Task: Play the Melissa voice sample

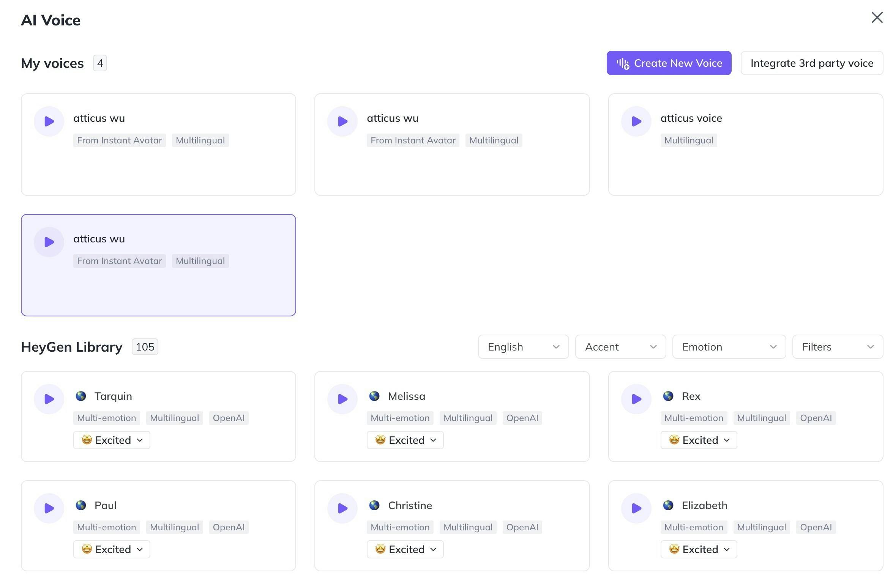Action: tap(342, 399)
